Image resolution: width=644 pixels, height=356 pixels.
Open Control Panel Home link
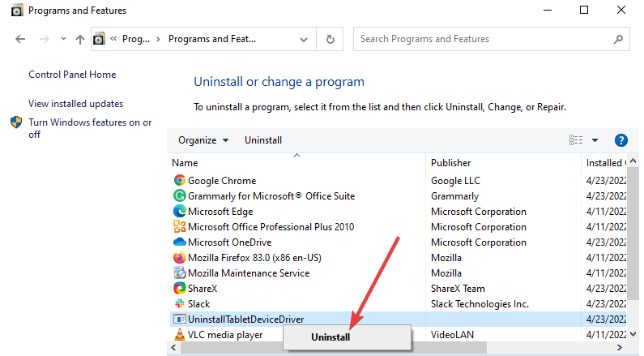tap(72, 75)
